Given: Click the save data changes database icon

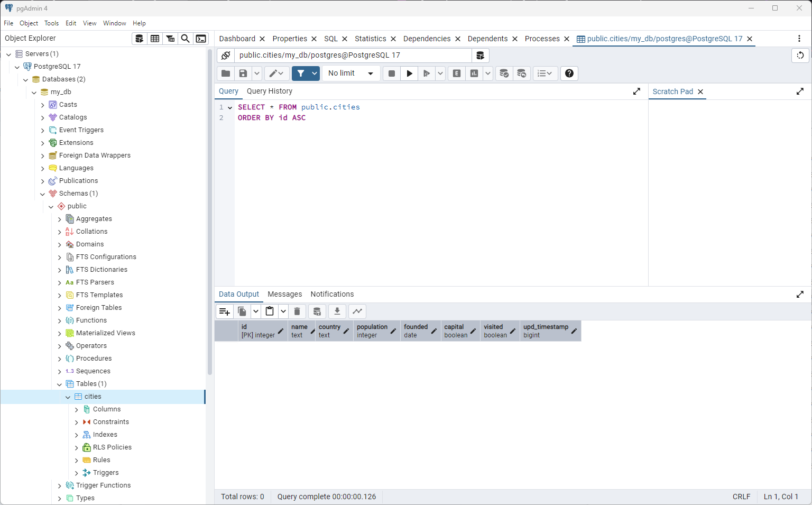Looking at the screenshot, I should 317,311.
